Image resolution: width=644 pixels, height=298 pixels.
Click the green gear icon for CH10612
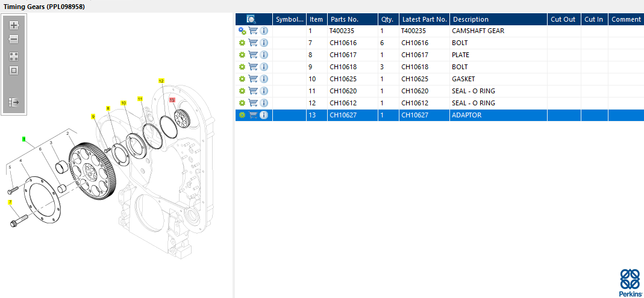(242, 103)
